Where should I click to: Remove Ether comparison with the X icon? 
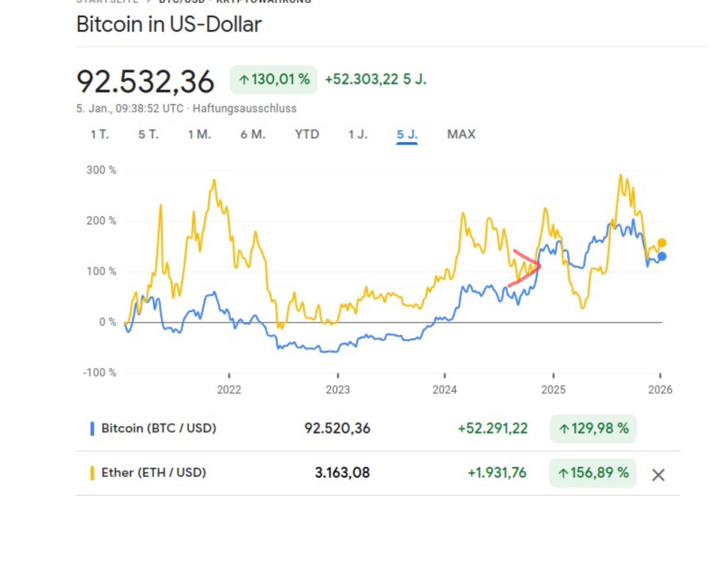click(x=658, y=475)
